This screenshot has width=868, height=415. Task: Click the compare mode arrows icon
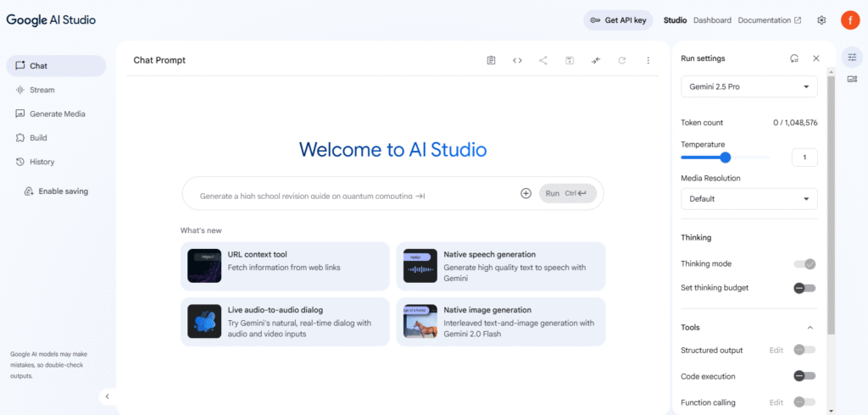pyautogui.click(x=596, y=60)
